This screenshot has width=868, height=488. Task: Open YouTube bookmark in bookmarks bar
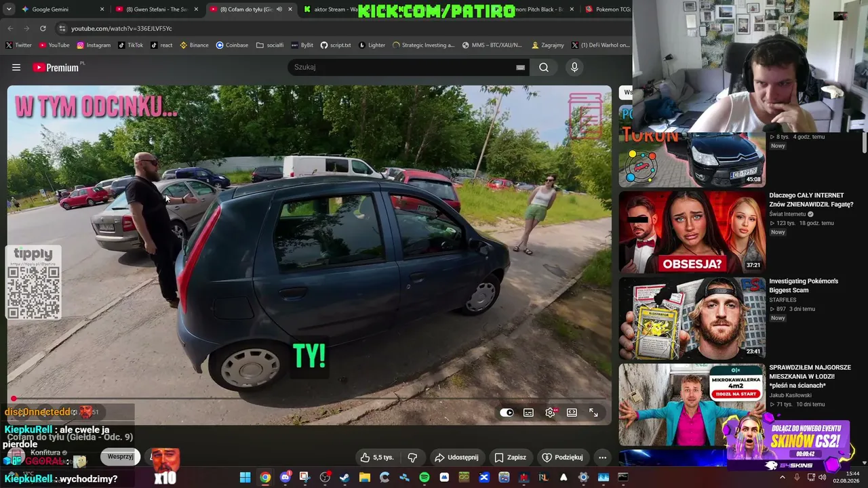[x=54, y=45]
